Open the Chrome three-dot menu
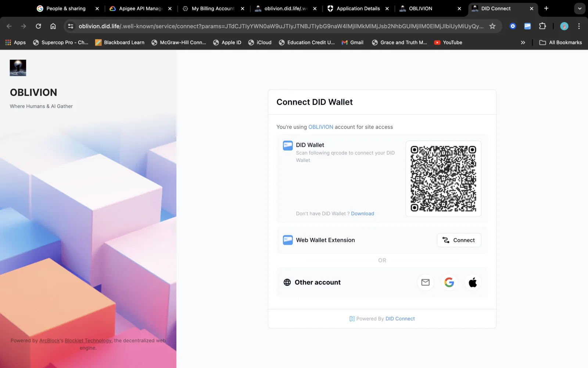Image resolution: width=588 pixels, height=368 pixels. pyautogui.click(x=579, y=26)
